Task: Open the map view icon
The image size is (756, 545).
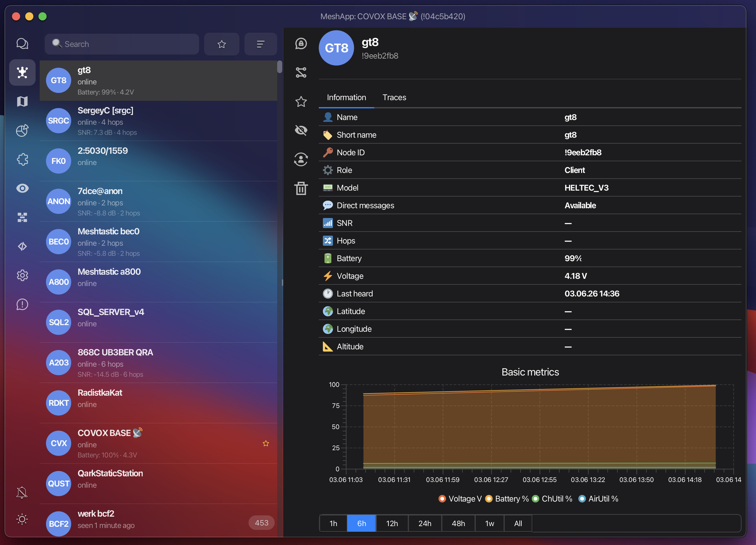Action: pos(22,101)
